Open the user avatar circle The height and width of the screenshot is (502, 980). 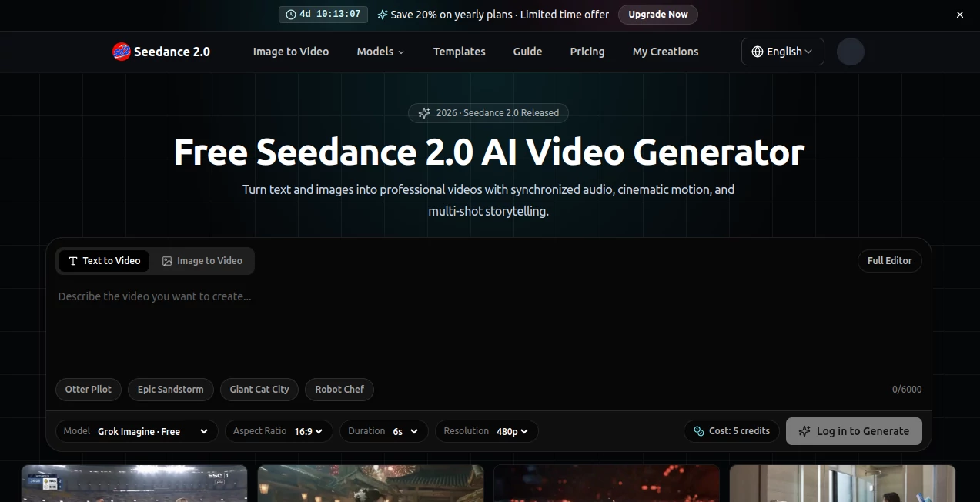click(x=851, y=52)
